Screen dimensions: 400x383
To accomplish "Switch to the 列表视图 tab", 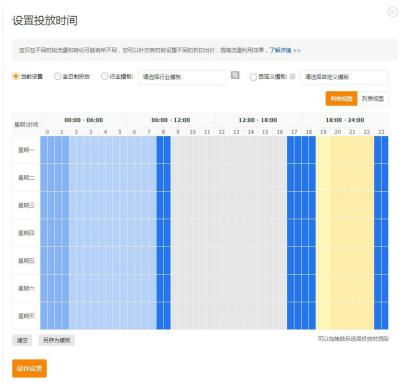I will point(373,99).
